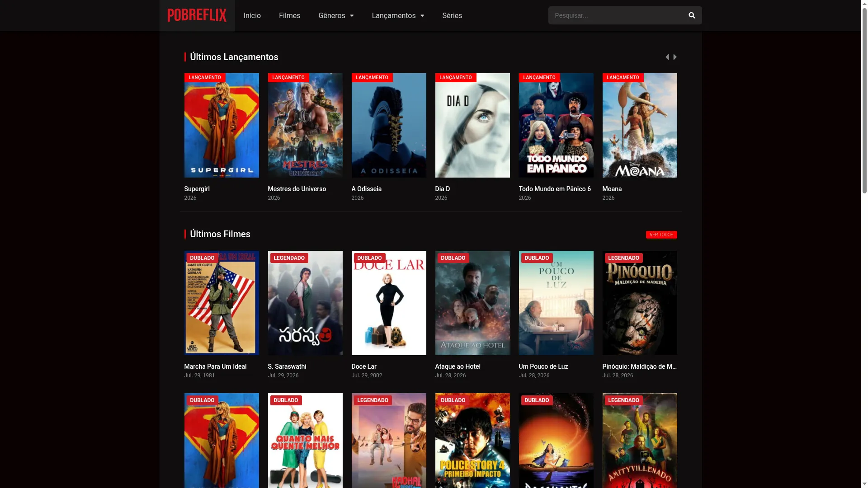Click the Pinóquio: Maldição de M... title
868x488 pixels.
[x=639, y=366]
